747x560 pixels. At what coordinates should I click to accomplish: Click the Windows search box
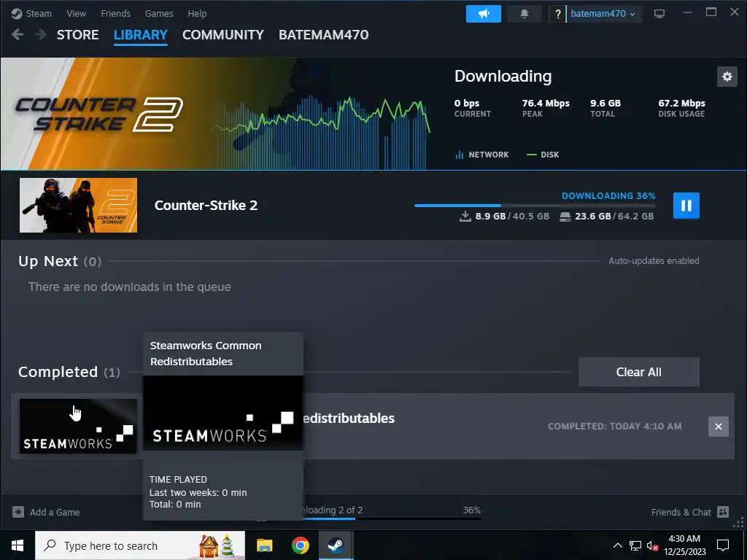[140, 545]
